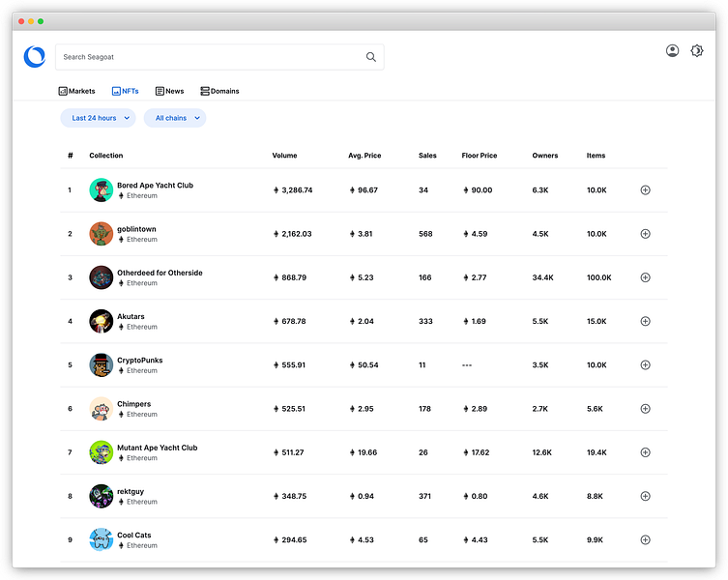728x580 pixels.
Task: Open Otherdeed for Otherside avatar
Action: [102, 277]
